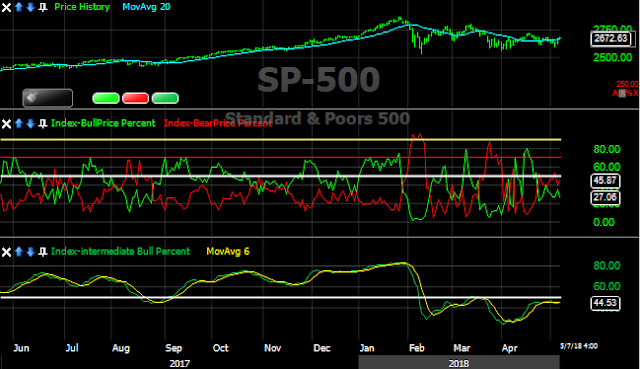Click the red X scale option
The height and width of the screenshot is (369, 640).
tap(635, 93)
